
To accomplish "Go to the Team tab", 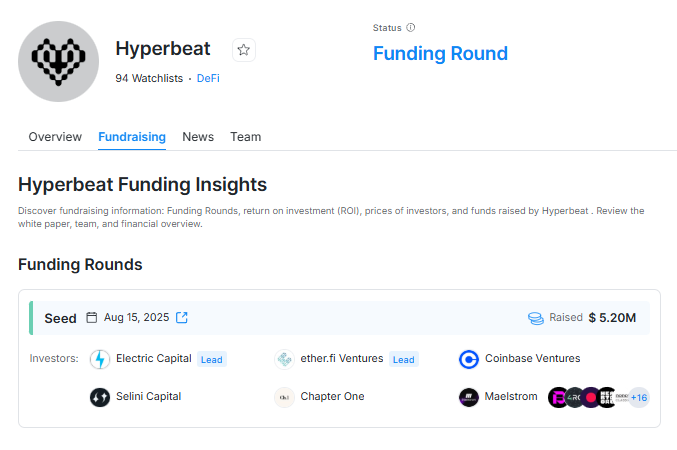I will pos(246,137).
